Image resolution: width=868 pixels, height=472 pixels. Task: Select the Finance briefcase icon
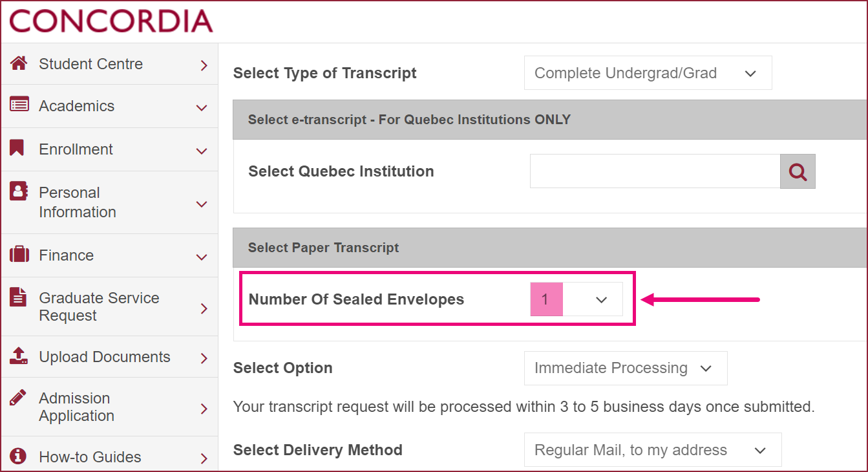click(x=19, y=255)
